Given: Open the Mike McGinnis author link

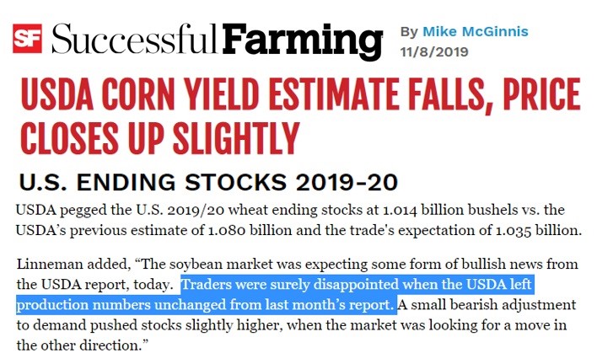Looking at the screenshot, I should 476,31.
